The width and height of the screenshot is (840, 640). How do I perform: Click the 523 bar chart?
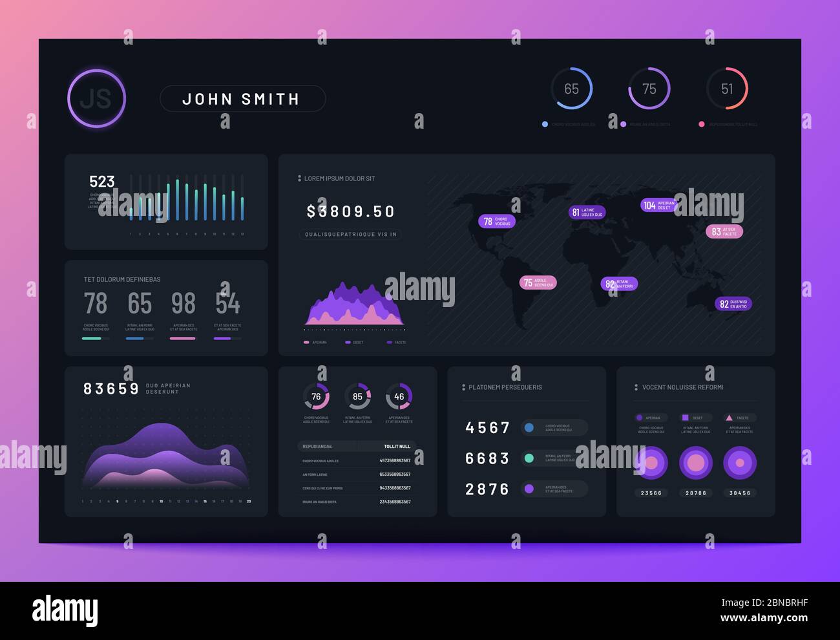187,198
